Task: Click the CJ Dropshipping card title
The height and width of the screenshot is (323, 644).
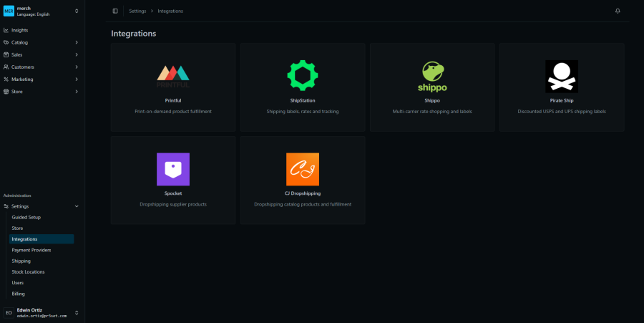Action: click(x=303, y=193)
